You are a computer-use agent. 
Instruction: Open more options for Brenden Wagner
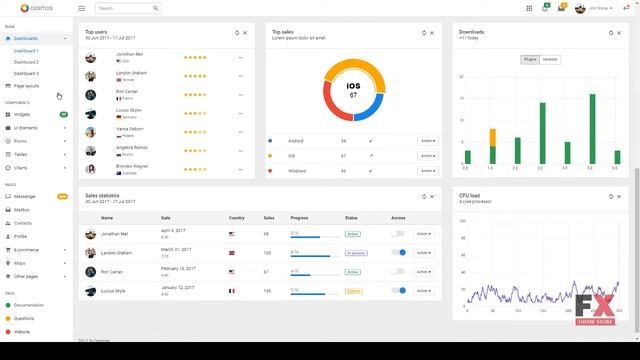(x=241, y=169)
